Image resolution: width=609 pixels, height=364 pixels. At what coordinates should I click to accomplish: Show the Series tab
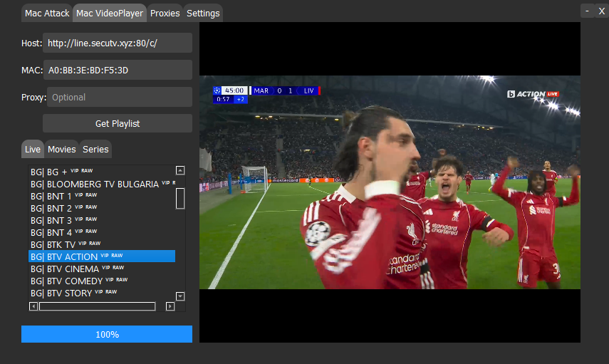95,149
